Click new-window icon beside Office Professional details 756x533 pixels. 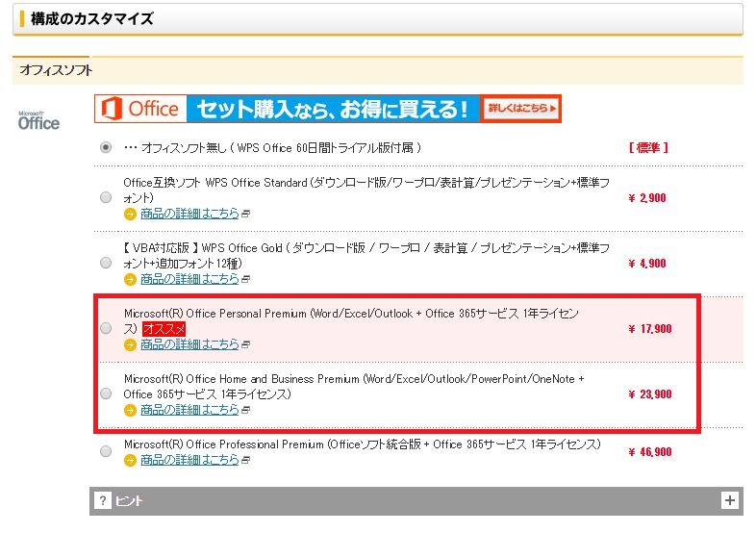tap(245, 461)
